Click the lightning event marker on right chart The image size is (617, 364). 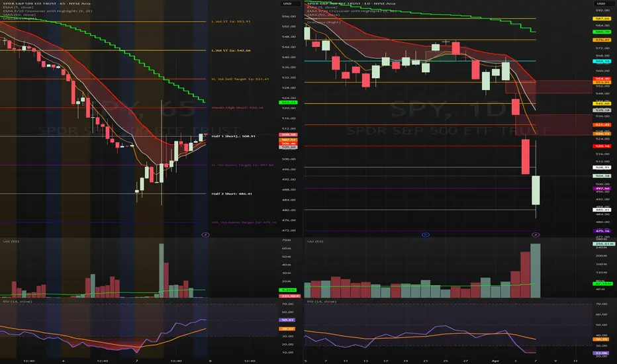(536, 234)
